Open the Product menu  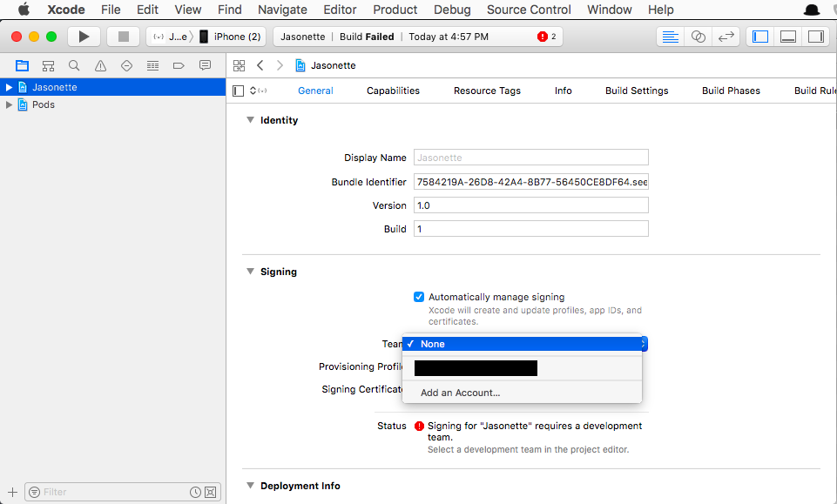pos(395,10)
